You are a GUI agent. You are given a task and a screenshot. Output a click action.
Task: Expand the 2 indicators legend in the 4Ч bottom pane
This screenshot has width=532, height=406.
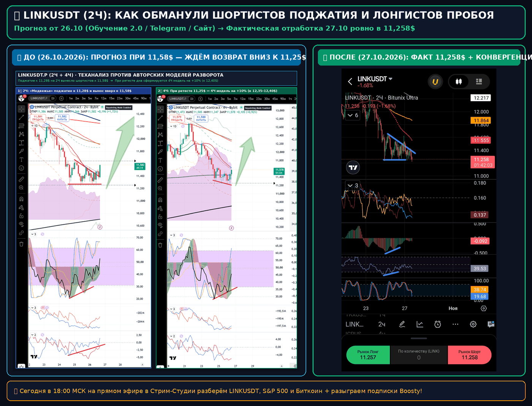tap(172, 336)
